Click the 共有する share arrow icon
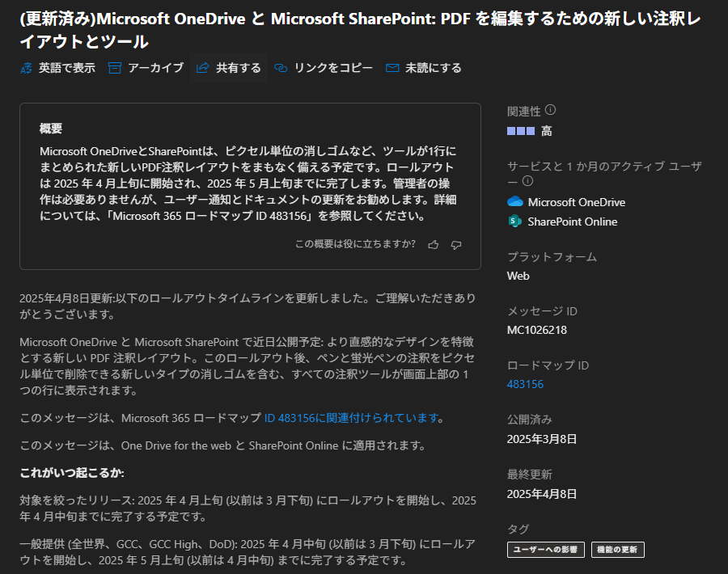Image resolution: width=728 pixels, height=574 pixels. pyautogui.click(x=203, y=68)
